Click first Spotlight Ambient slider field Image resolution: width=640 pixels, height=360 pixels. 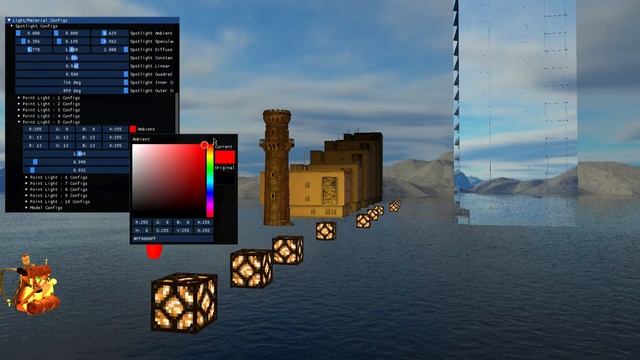[x=33, y=33]
